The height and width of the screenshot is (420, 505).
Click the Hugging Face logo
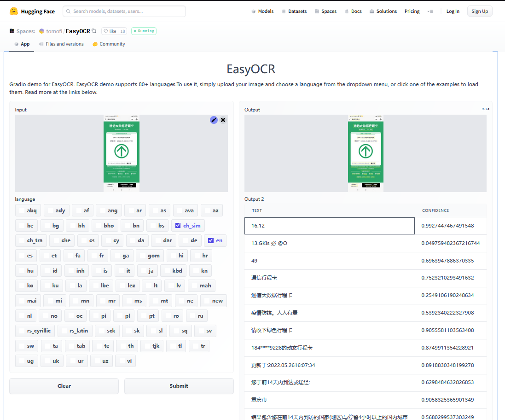click(x=32, y=11)
